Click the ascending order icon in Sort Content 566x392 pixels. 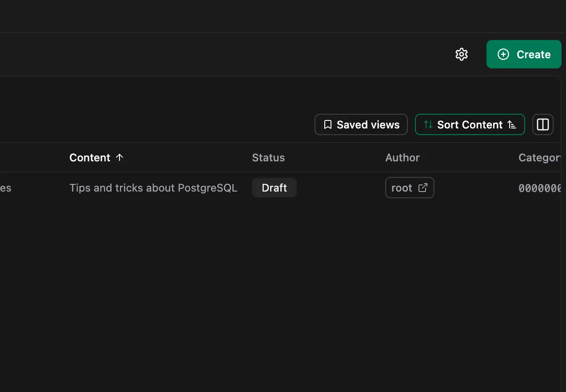click(x=512, y=125)
